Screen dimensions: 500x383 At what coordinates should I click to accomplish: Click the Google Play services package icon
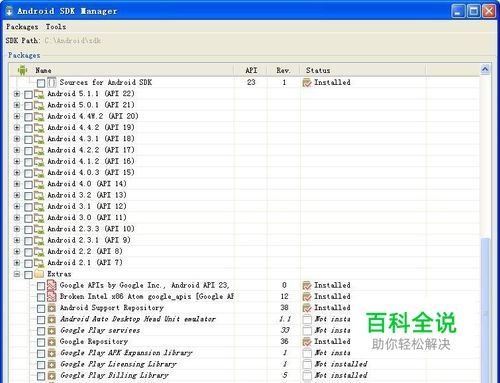coord(52,331)
